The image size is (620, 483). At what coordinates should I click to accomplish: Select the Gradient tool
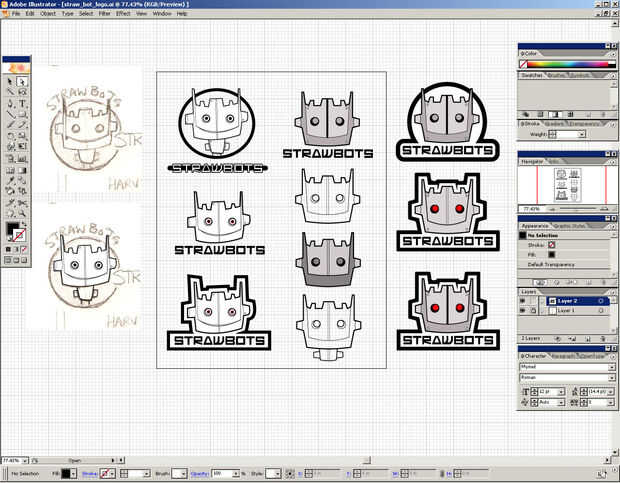pyautogui.click(x=22, y=170)
